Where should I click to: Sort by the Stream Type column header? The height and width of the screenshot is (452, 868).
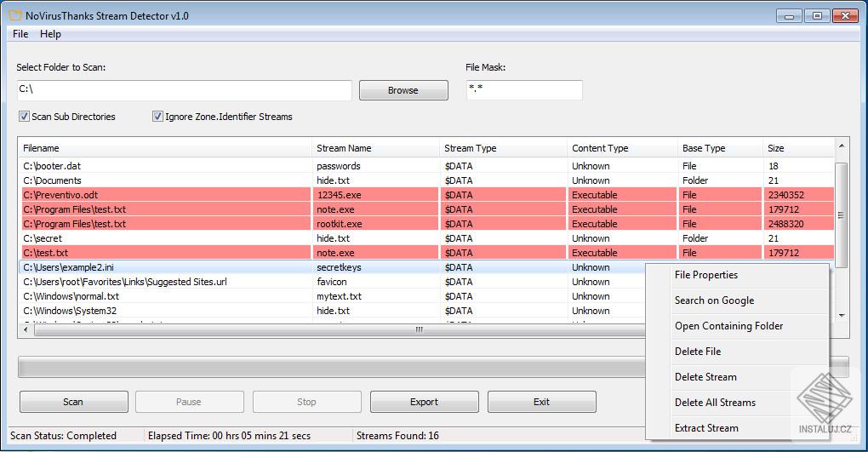point(503,148)
